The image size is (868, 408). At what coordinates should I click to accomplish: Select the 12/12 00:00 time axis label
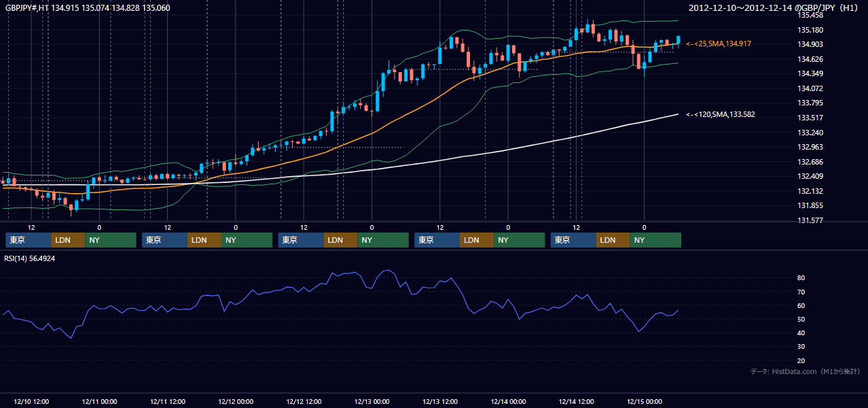[236, 401]
